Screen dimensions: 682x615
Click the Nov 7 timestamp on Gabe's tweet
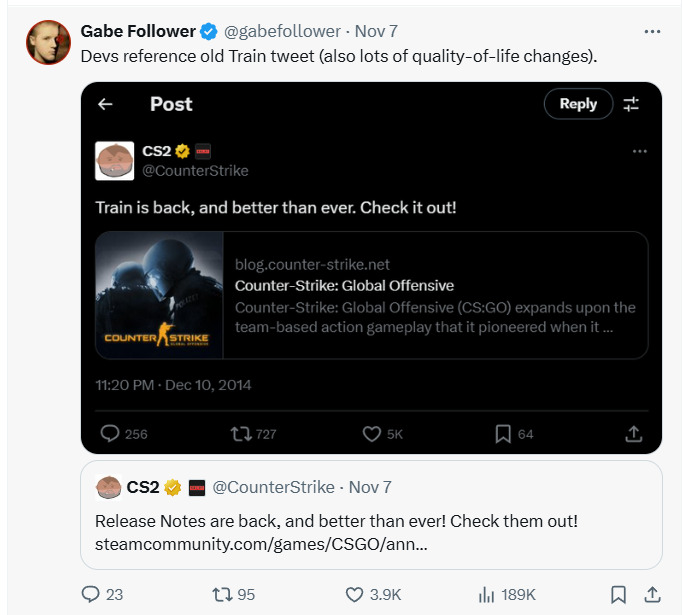[377, 31]
